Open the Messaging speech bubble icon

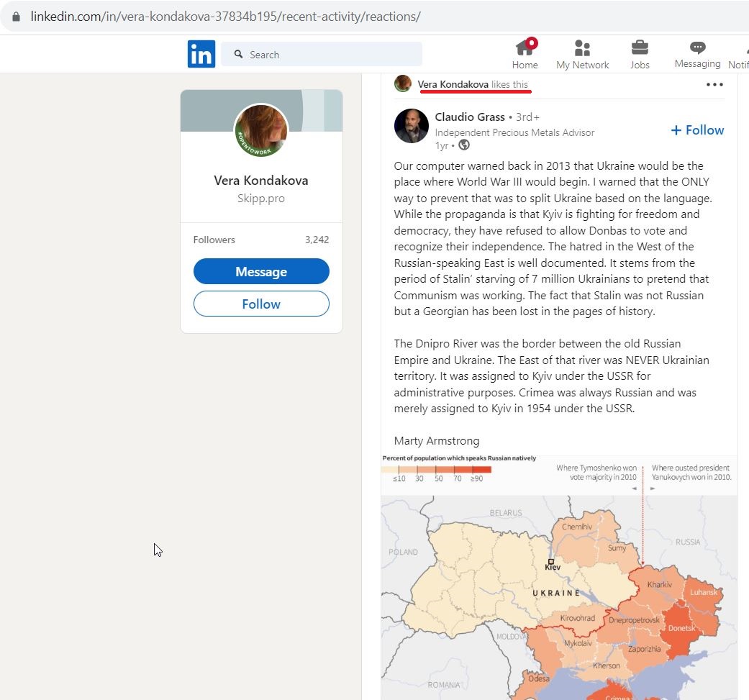coord(697,47)
